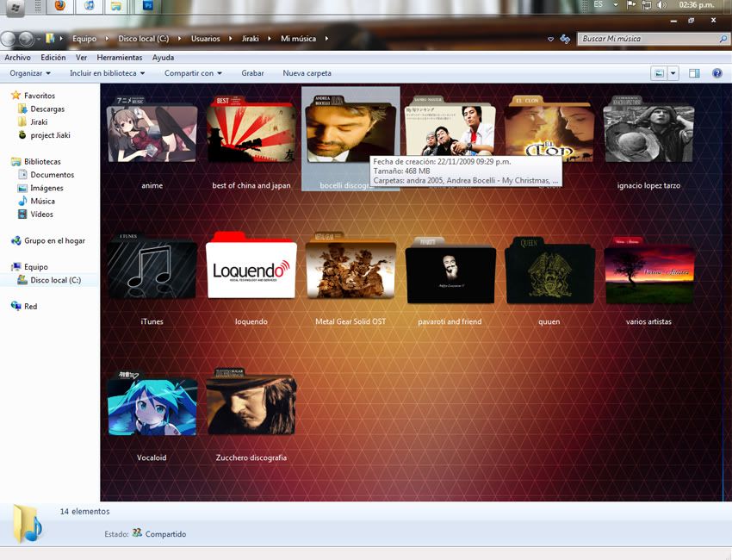
Task: Toggle the preview pane
Action: [x=694, y=73]
